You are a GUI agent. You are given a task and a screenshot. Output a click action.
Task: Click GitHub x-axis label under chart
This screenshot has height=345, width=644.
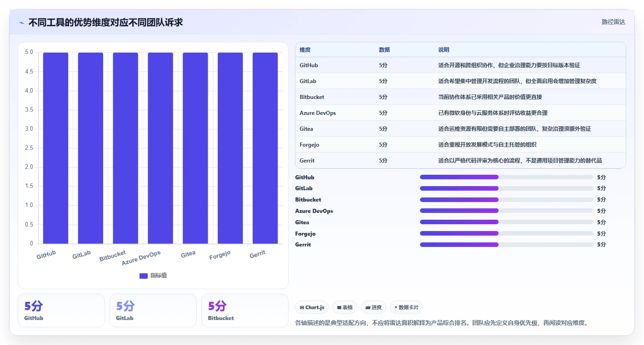[46, 255]
